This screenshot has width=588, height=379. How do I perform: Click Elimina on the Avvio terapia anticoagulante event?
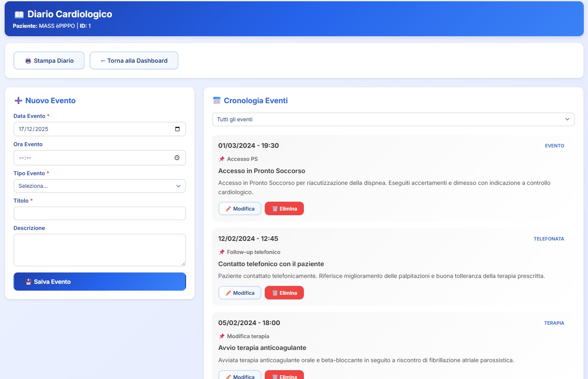click(x=284, y=375)
